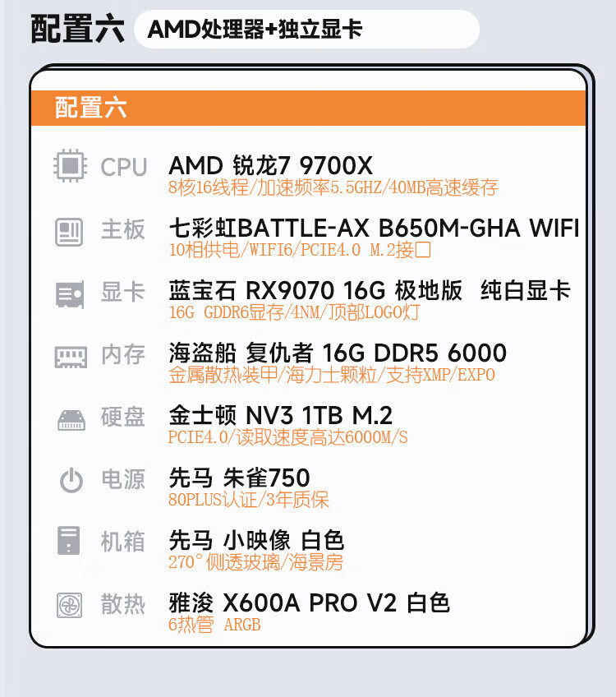Click 海盗船 复仇者 16G DDR5 6000
This screenshot has height=697, width=616.
pos(337,353)
